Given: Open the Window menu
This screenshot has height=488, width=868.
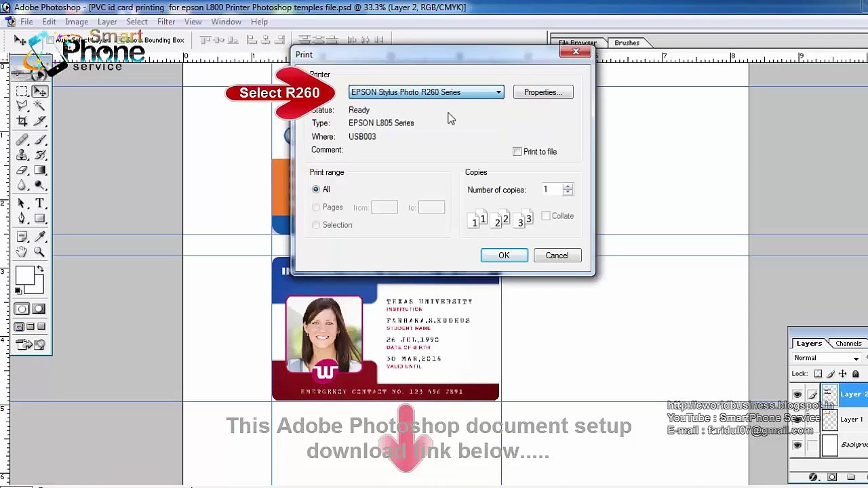Looking at the screenshot, I should 226,22.
